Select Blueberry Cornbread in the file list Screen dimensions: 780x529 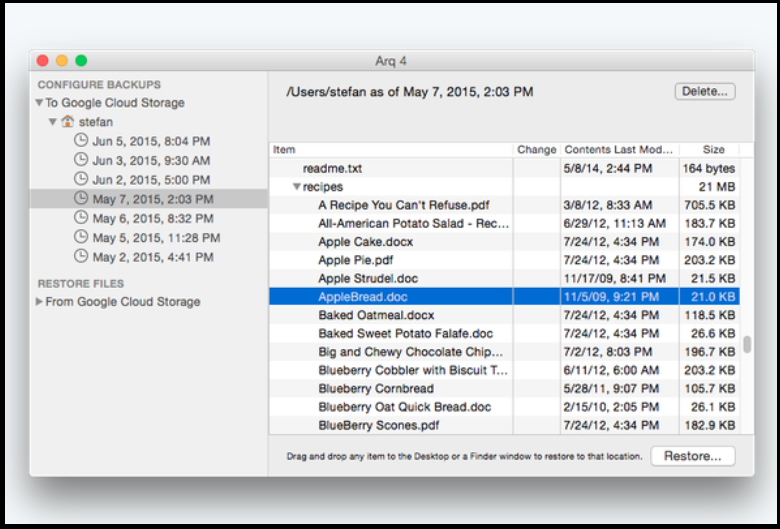[376, 388]
